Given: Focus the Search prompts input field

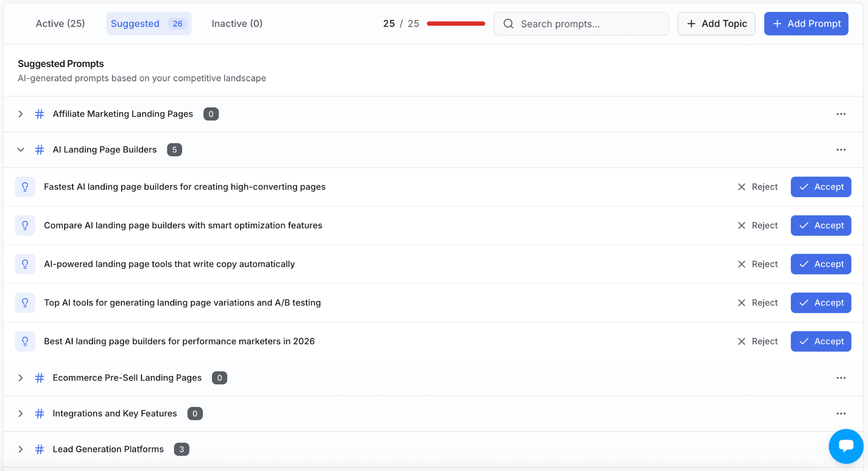Looking at the screenshot, I should [581, 24].
